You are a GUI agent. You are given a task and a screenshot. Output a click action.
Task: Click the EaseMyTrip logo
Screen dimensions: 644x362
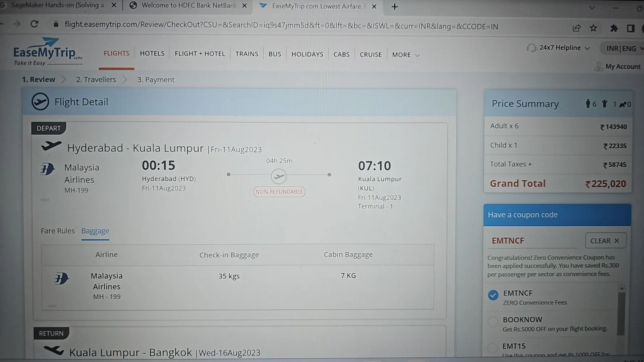click(x=47, y=52)
